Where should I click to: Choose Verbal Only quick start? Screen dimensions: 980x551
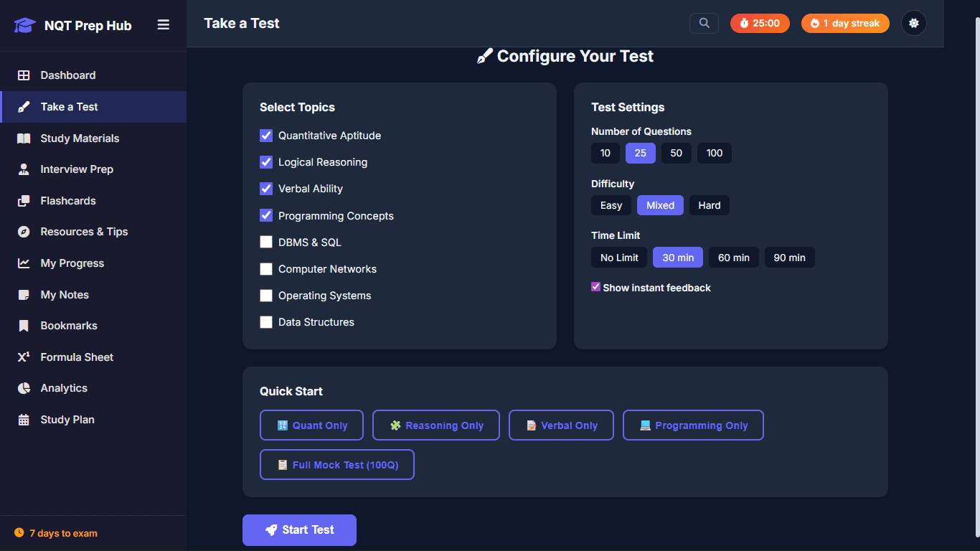(561, 425)
